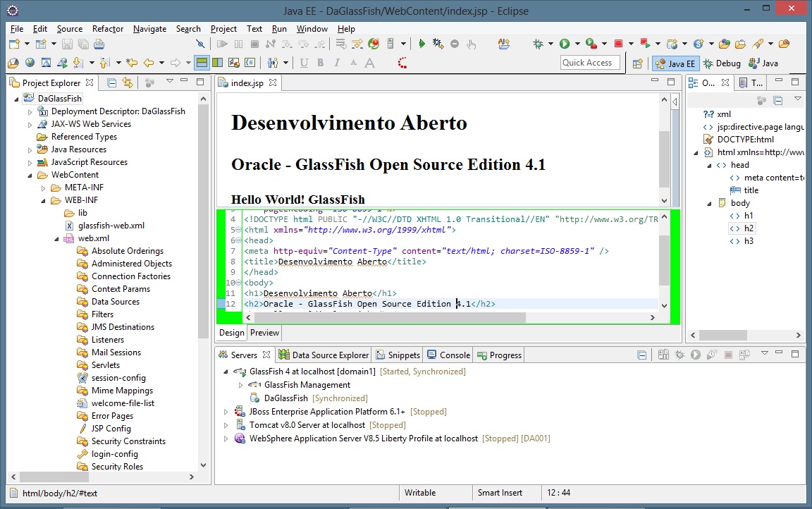Expand the Tomcat v8.0 Server entry
The height and width of the screenshot is (509, 812).
click(226, 425)
